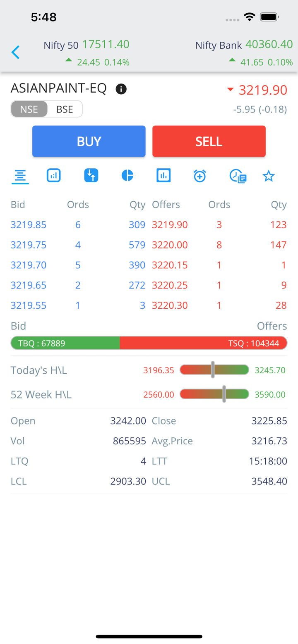Switch exchange to BSE
The image size is (298, 644).
coord(65,109)
